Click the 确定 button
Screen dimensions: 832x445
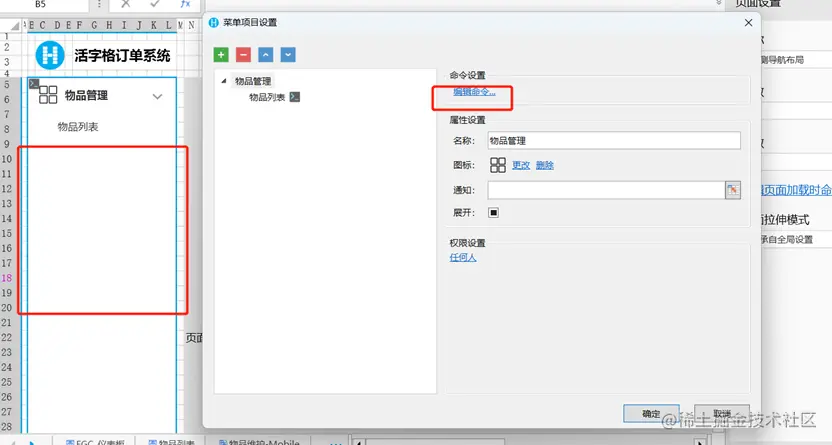click(651, 414)
